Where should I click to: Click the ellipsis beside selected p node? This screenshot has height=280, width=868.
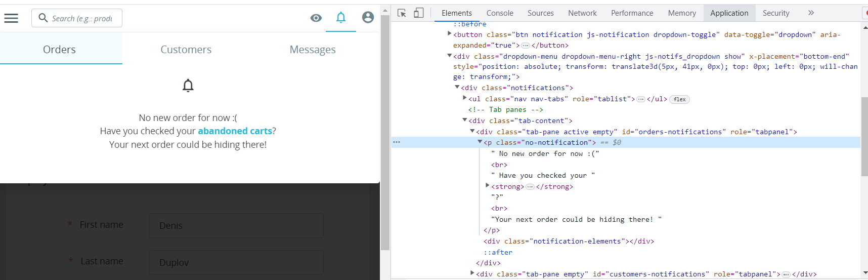[x=397, y=142]
